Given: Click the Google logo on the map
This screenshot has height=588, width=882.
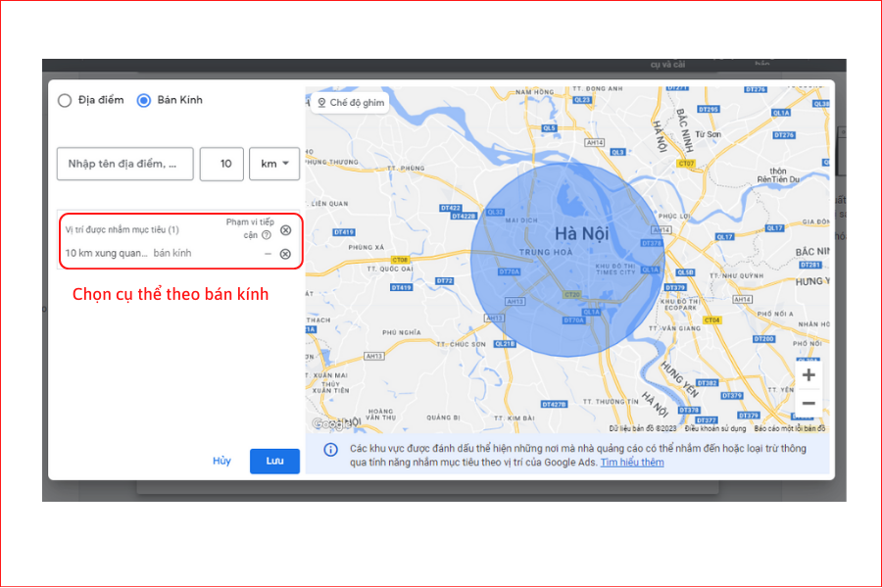Looking at the screenshot, I should tap(331, 423).
